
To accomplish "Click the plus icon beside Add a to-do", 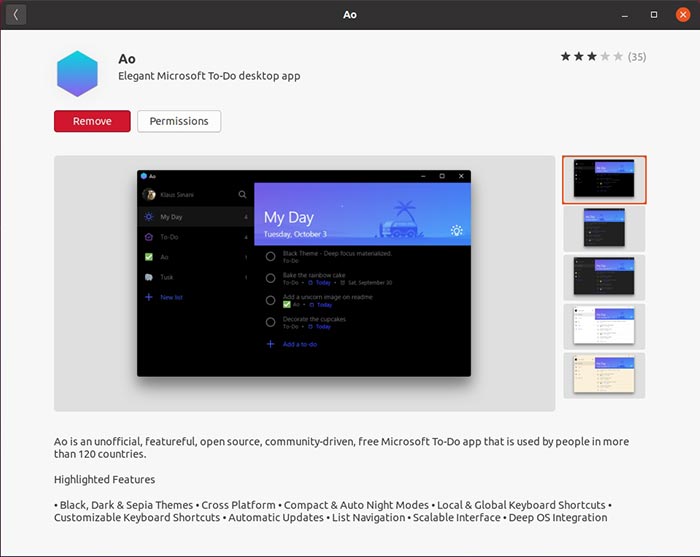I will 270,344.
